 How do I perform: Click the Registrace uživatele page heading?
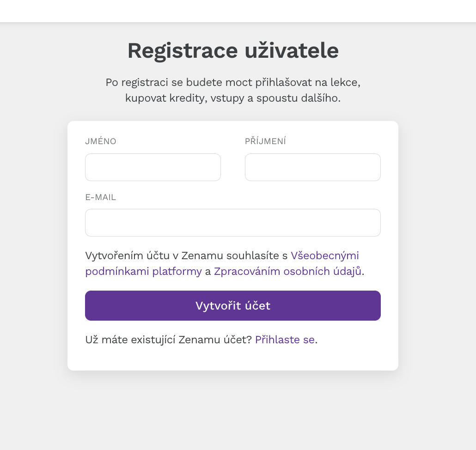(233, 50)
